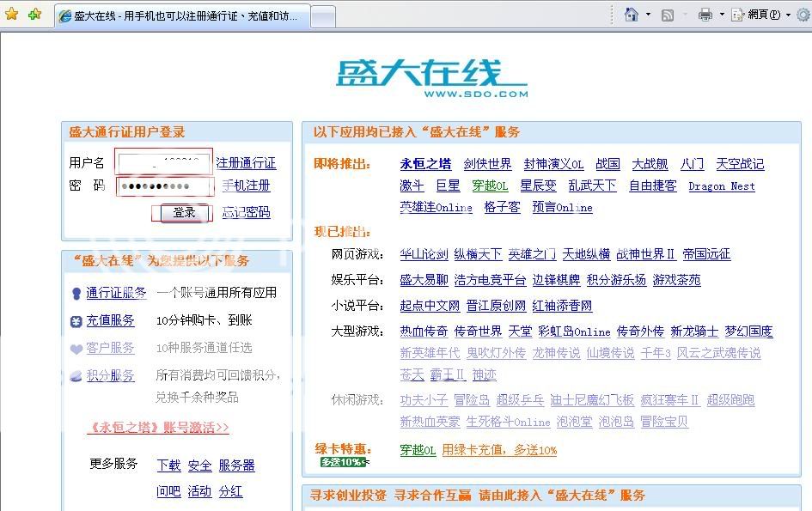Click the Add to Favorites icon
The height and width of the screenshot is (511, 812).
click(x=34, y=15)
